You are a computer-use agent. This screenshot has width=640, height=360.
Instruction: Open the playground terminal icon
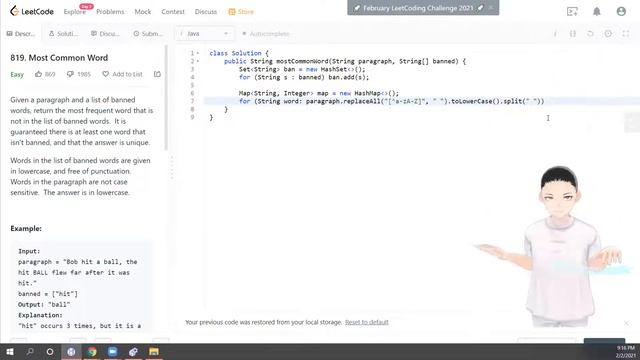tap(572, 11)
